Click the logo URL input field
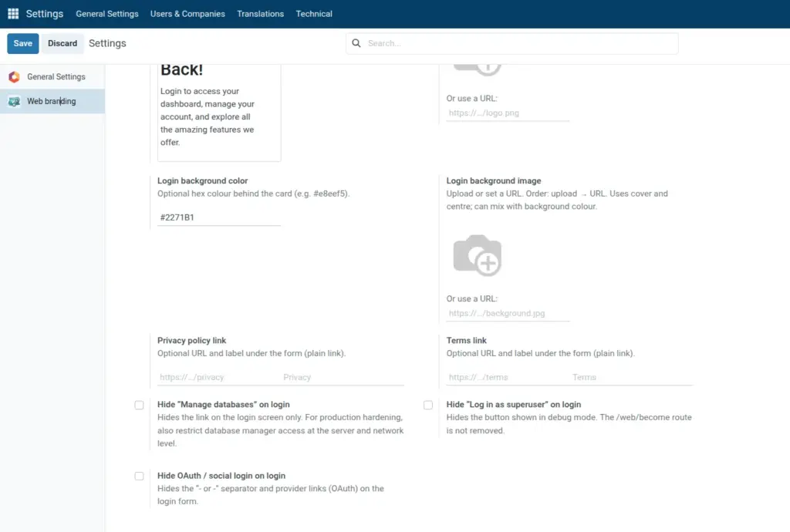This screenshot has height=532, width=790. [x=508, y=113]
